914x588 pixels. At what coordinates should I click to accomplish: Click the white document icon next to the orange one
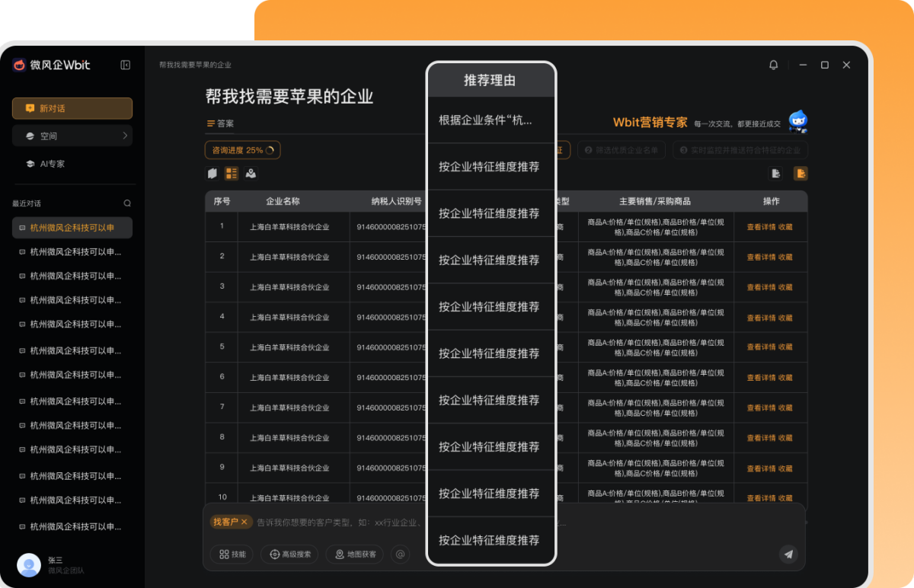(x=775, y=173)
